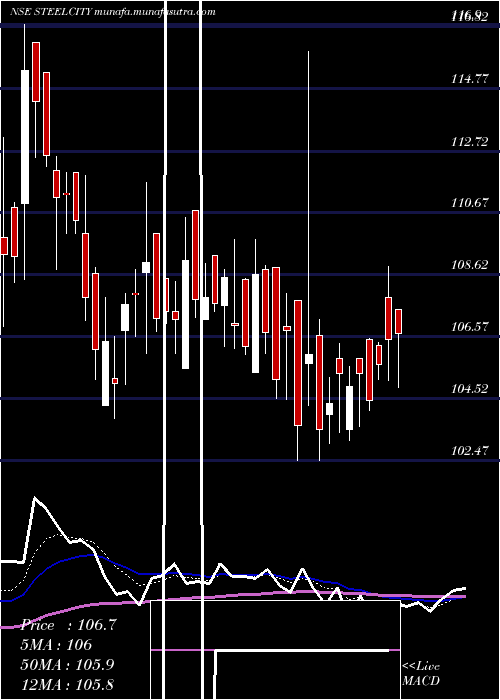Click the 5MA : 106 readout
The height and width of the screenshot is (700, 500).
56,645
